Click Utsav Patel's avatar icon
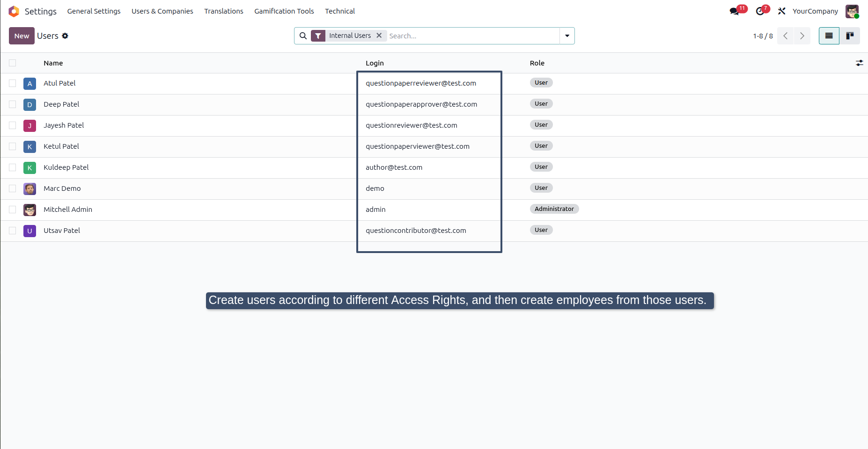Viewport: 868px width, 449px height. pos(29,231)
